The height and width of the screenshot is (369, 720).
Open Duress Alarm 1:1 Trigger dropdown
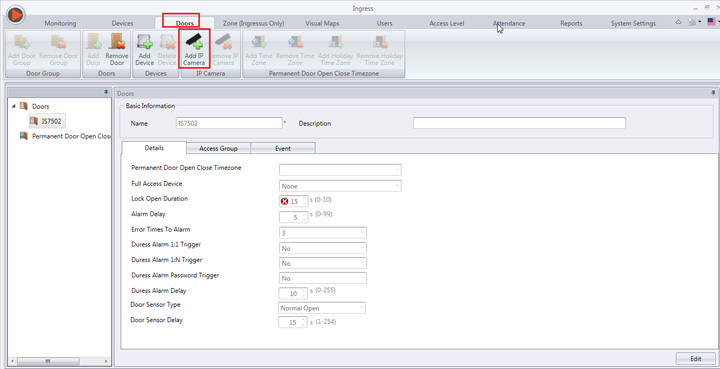323,248
